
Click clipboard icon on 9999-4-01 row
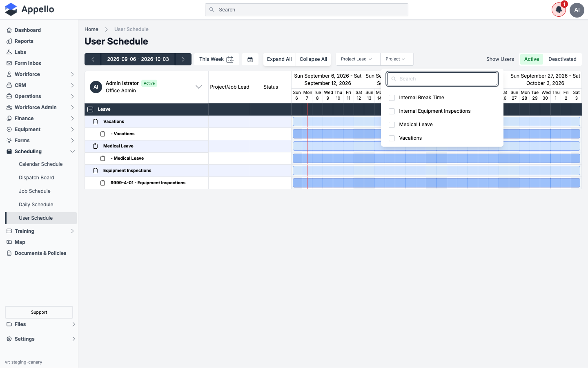103,183
